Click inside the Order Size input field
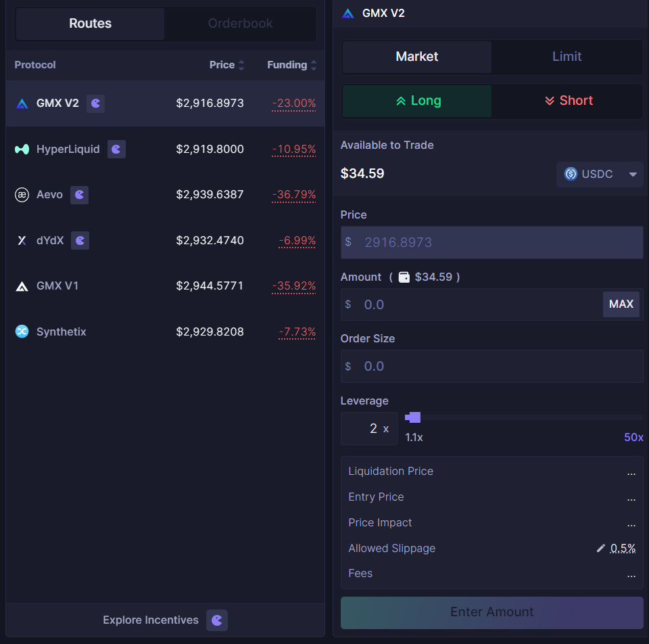Viewport: 649px width, 644px height. click(491, 366)
